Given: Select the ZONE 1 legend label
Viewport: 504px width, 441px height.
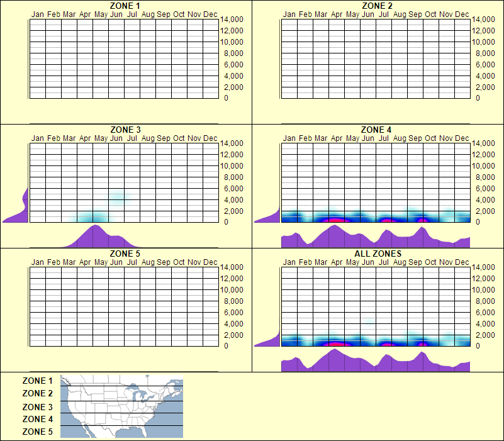Looking at the screenshot, I should (36, 381).
